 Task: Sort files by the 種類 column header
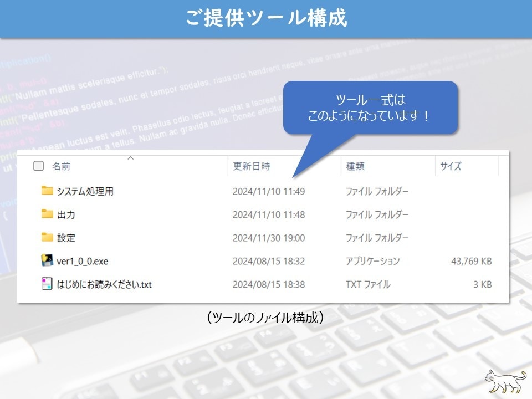point(355,166)
